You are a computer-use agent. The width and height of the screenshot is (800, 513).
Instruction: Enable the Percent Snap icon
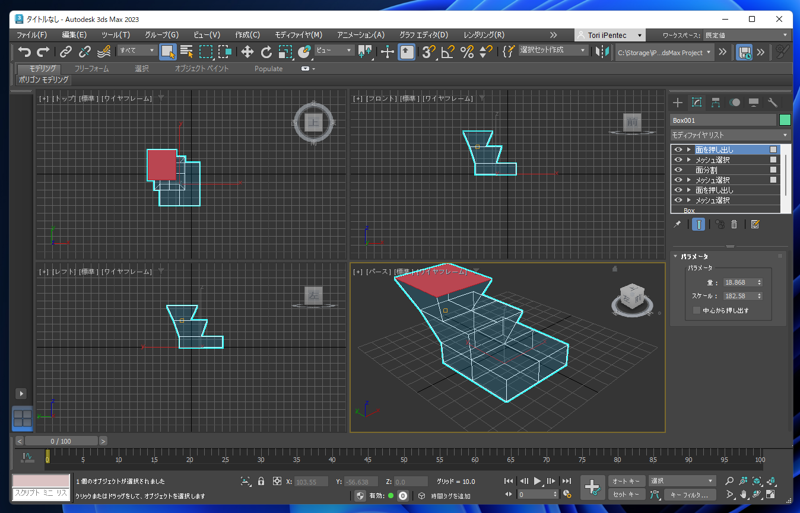pos(467,52)
